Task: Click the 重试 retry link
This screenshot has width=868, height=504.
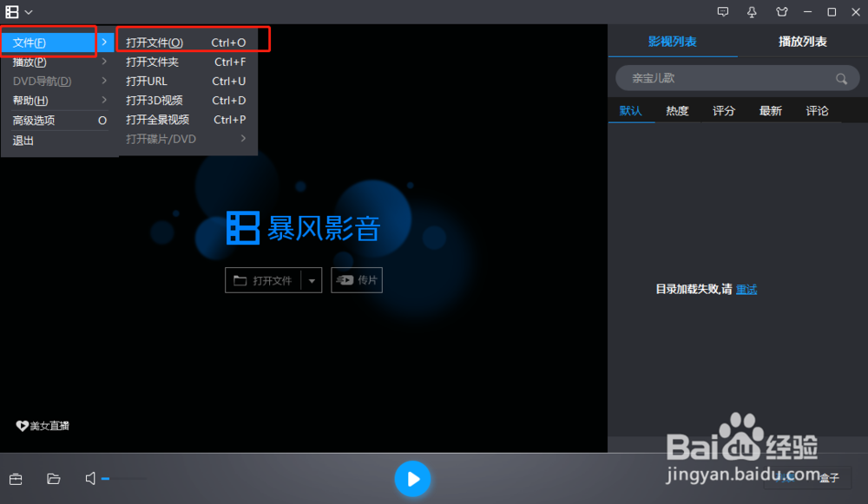Action: pyautogui.click(x=746, y=290)
